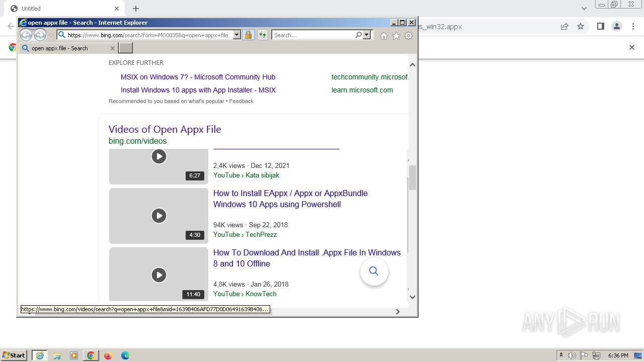Viewport: 644px width, 362px height.
Task: Open Chrome from taskbar
Action: click(x=91, y=355)
